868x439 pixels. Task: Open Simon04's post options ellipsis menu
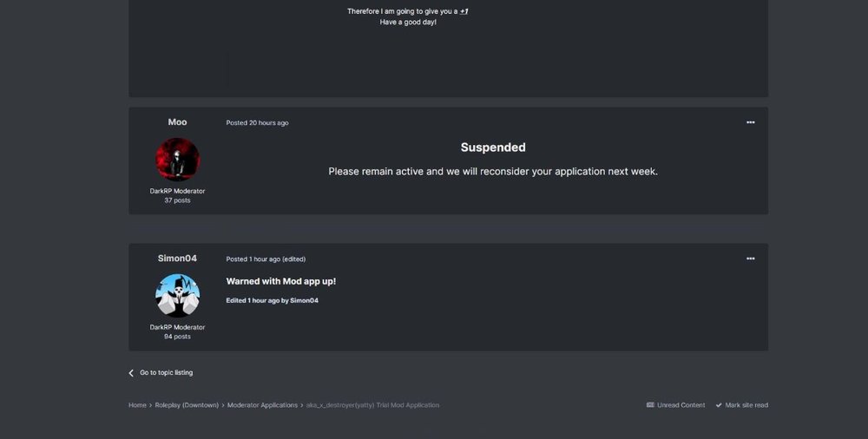click(750, 259)
